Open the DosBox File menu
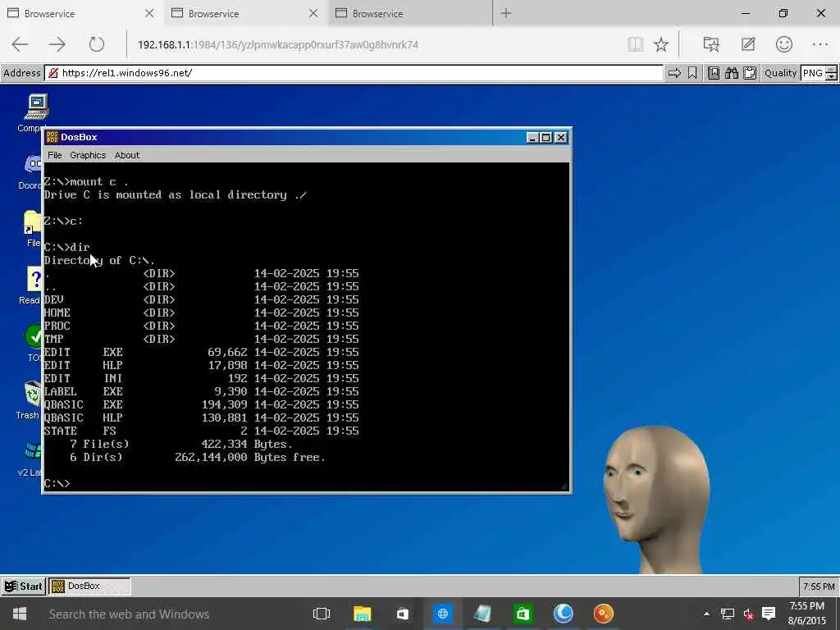Screen dimensions: 840x630 pyautogui.click(x=55, y=155)
